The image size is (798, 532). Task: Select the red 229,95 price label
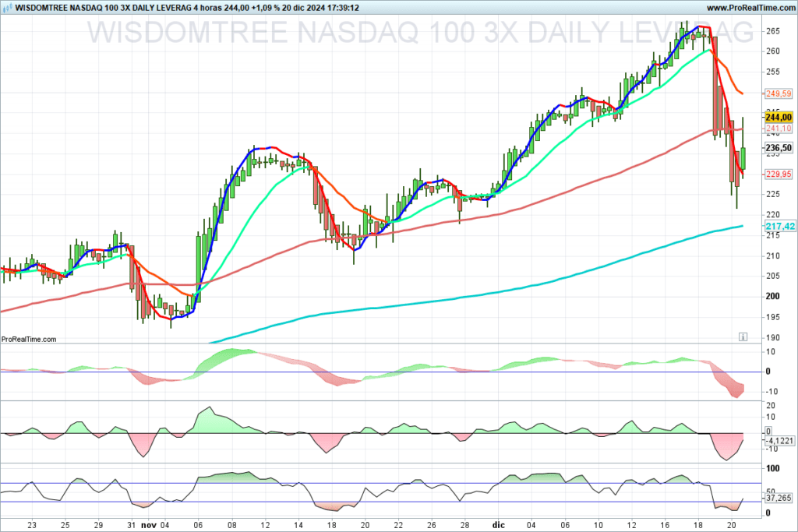[x=779, y=174]
